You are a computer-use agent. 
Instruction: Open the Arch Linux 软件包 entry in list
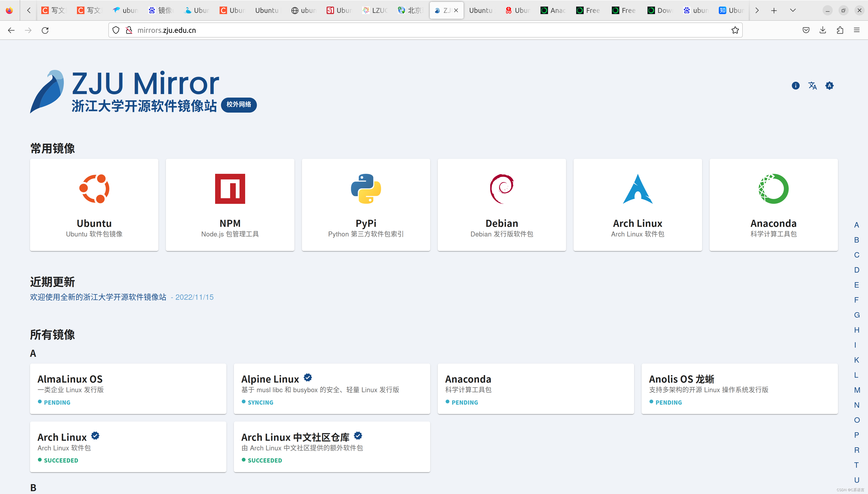pos(128,447)
